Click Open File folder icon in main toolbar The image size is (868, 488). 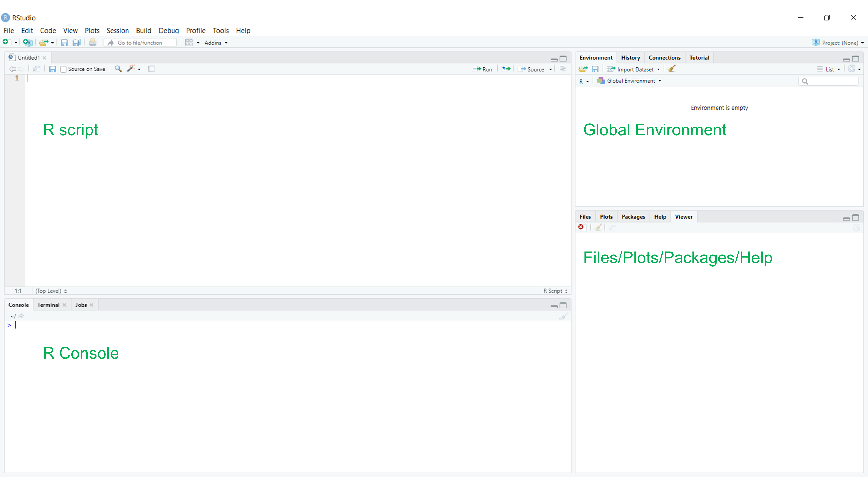point(43,43)
